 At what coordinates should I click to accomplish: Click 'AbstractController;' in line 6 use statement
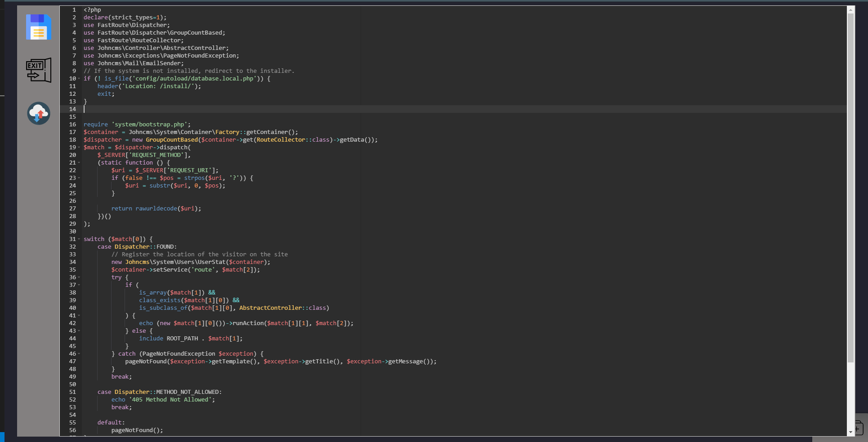pyautogui.click(x=196, y=48)
